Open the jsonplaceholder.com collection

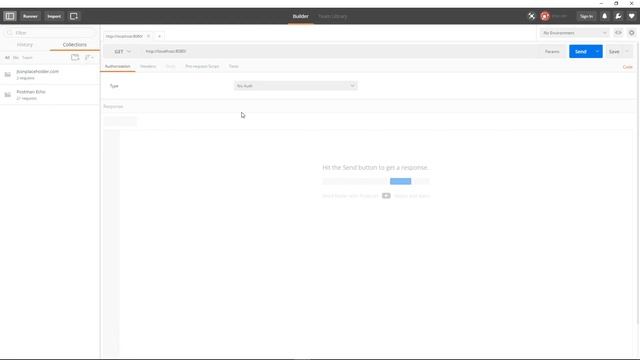[50, 74]
